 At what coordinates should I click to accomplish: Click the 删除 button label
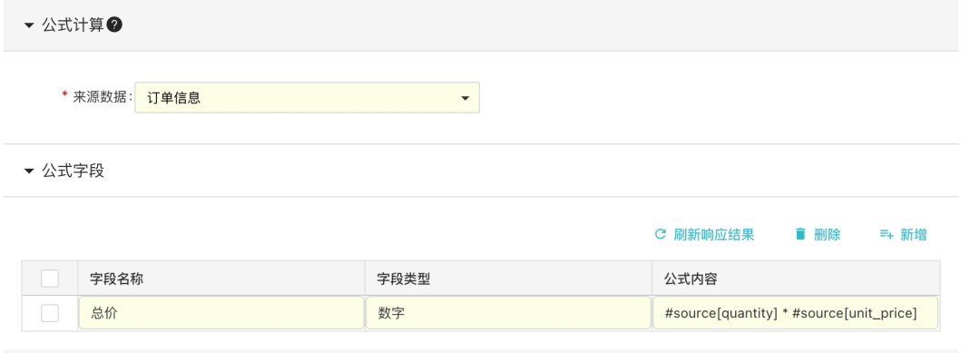827,235
